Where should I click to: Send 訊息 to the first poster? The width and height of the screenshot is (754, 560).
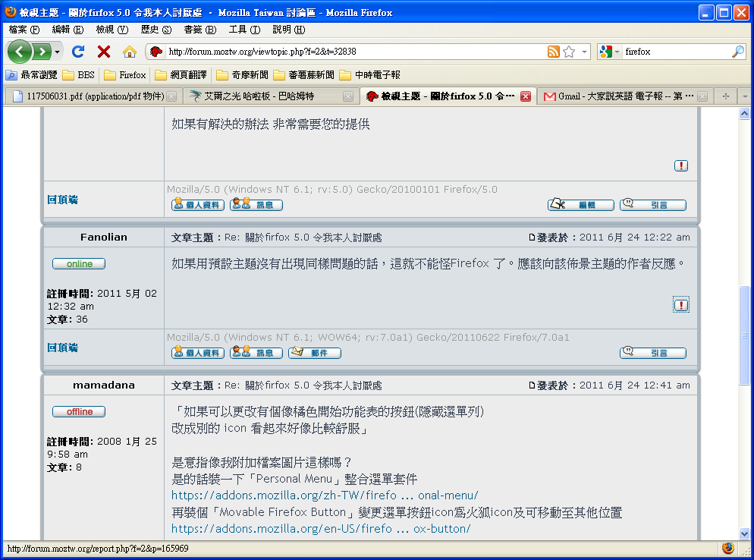[x=256, y=204]
